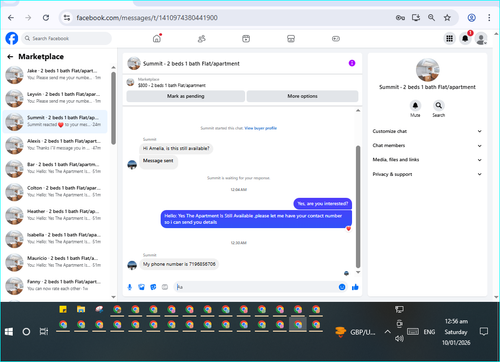Click Mute bell in chat details
Viewport: 500px width, 362px height.
[415, 106]
